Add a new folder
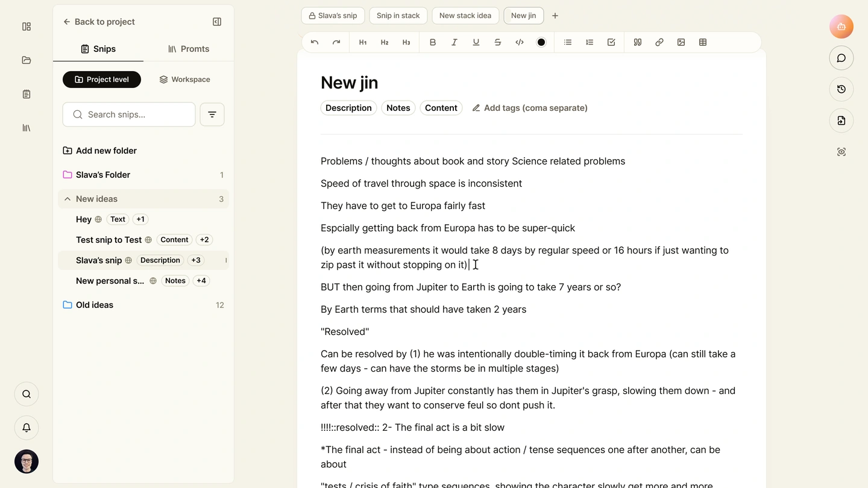Image resolution: width=868 pixels, height=488 pixels. pos(100,151)
